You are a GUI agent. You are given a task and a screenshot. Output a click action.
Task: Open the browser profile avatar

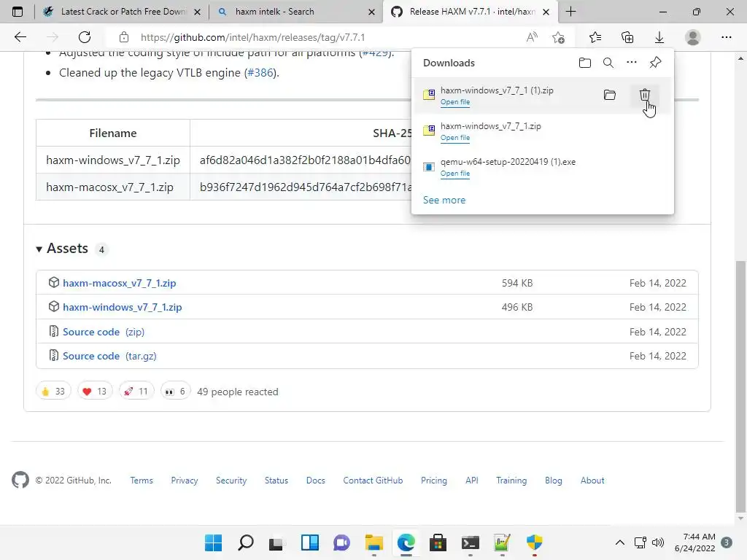(x=692, y=37)
